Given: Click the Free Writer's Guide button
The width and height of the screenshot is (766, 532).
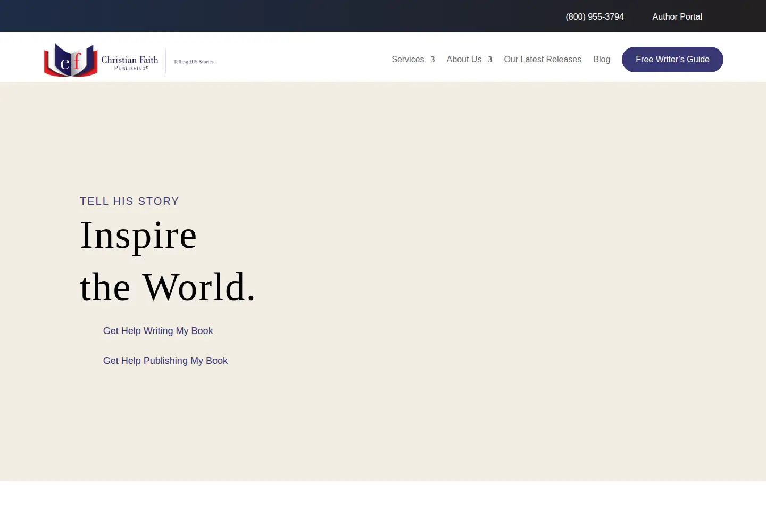Looking at the screenshot, I should pos(672,60).
